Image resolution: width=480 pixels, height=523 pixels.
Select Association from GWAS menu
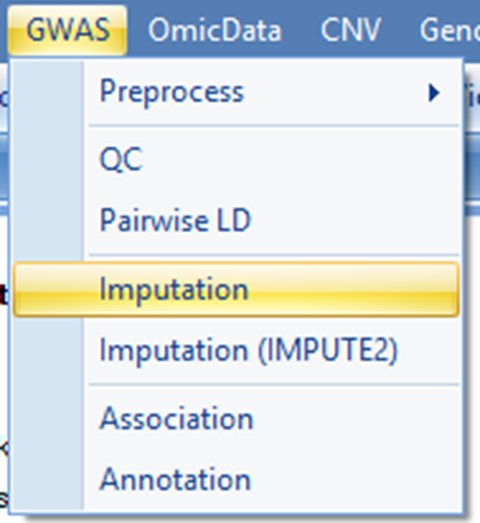(236, 418)
